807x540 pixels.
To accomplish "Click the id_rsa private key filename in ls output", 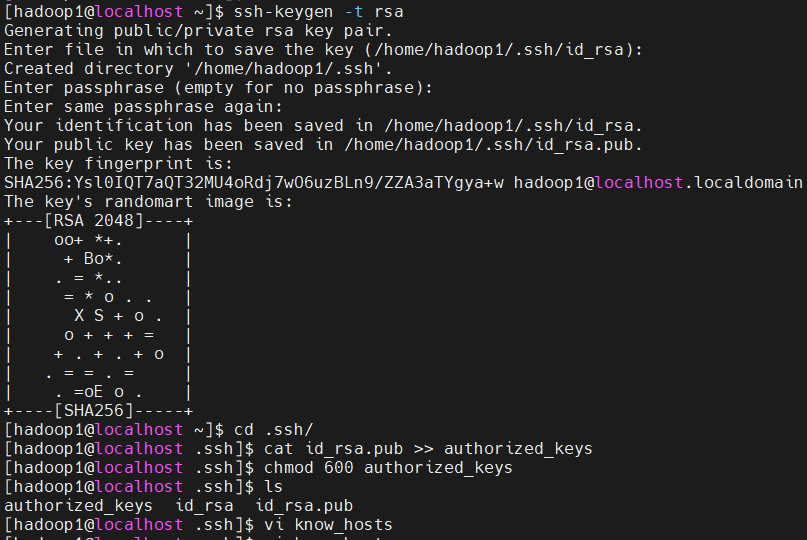I will click(203, 505).
